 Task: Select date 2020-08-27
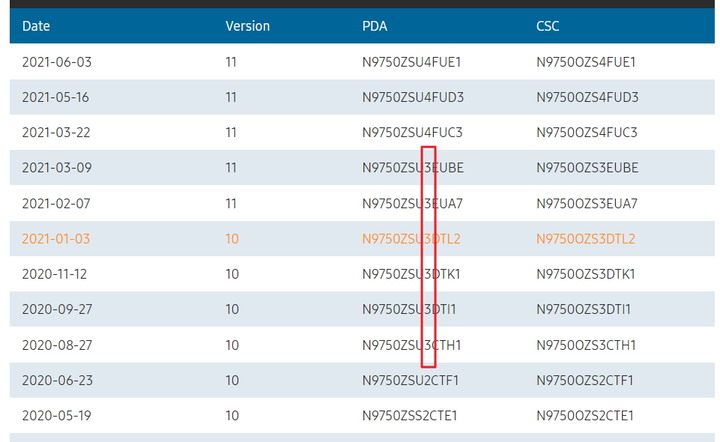[x=57, y=345]
